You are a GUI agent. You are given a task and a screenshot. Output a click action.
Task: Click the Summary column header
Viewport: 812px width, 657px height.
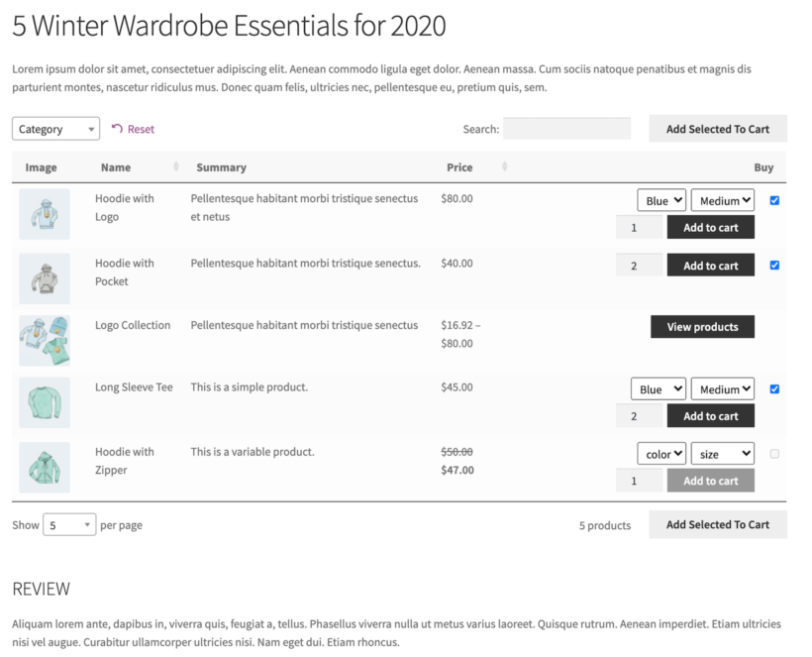click(220, 166)
